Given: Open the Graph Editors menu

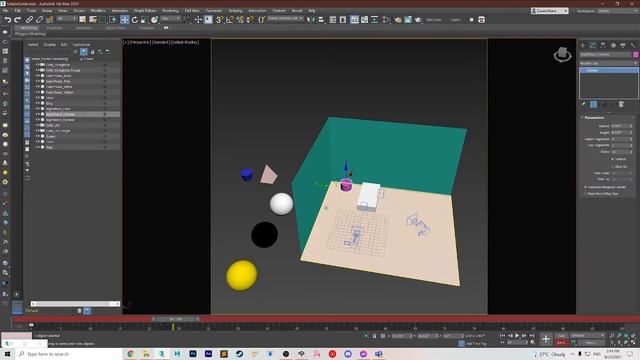Looking at the screenshot, I should (145, 11).
